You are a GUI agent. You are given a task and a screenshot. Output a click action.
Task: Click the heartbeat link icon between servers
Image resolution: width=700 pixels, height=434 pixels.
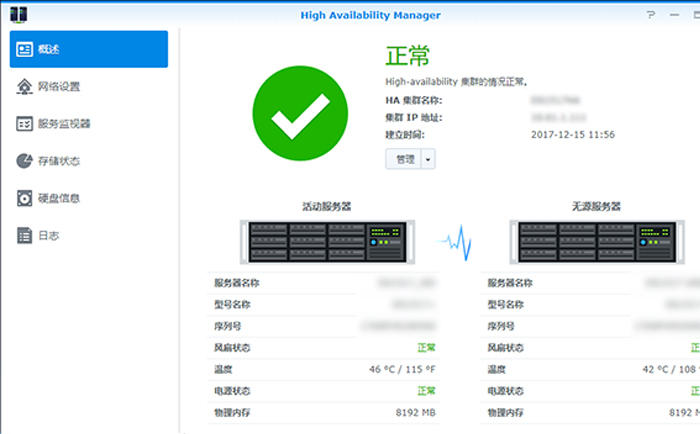456,240
